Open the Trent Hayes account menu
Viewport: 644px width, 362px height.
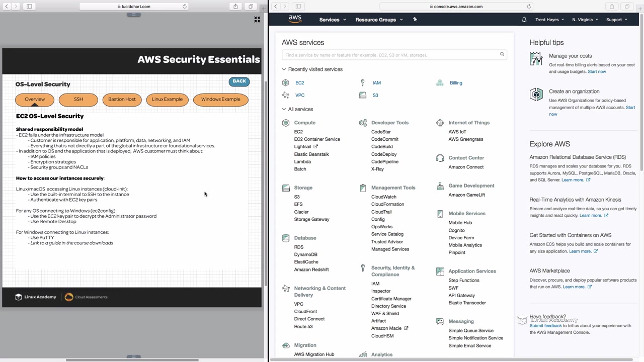tap(550, 20)
